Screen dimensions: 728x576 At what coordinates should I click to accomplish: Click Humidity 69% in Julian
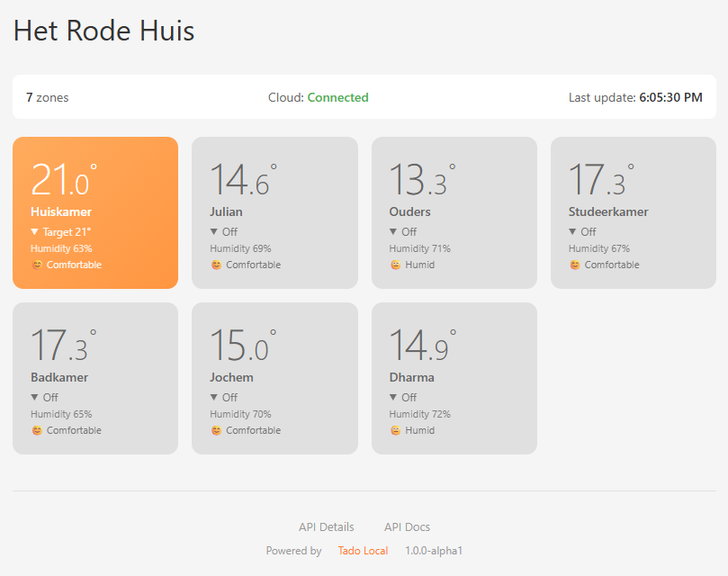240,248
